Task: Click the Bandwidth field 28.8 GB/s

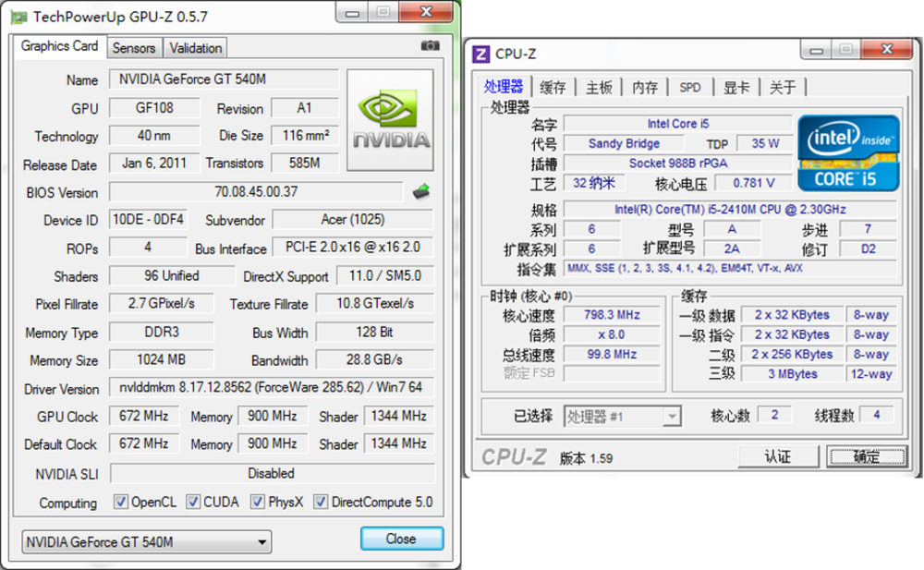Action: tap(375, 359)
